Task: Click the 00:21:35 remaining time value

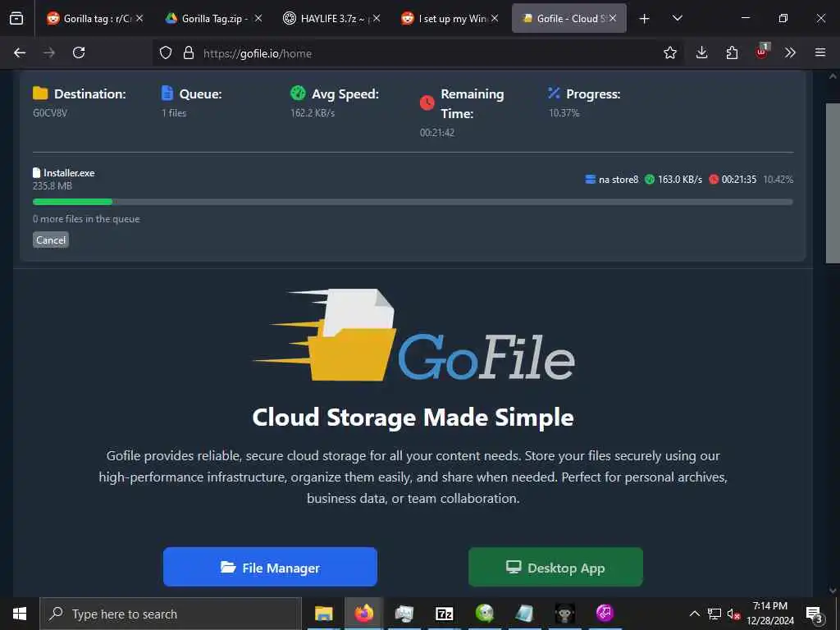Action: coord(739,180)
